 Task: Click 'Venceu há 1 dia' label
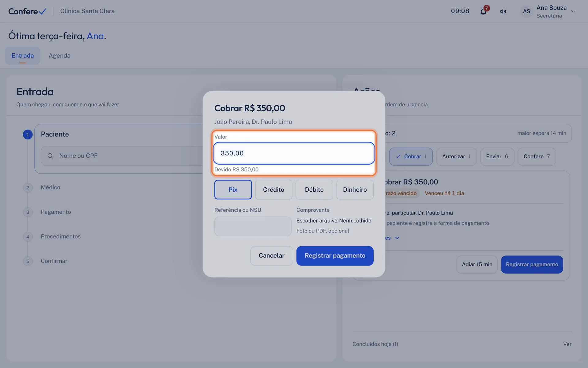click(x=444, y=193)
